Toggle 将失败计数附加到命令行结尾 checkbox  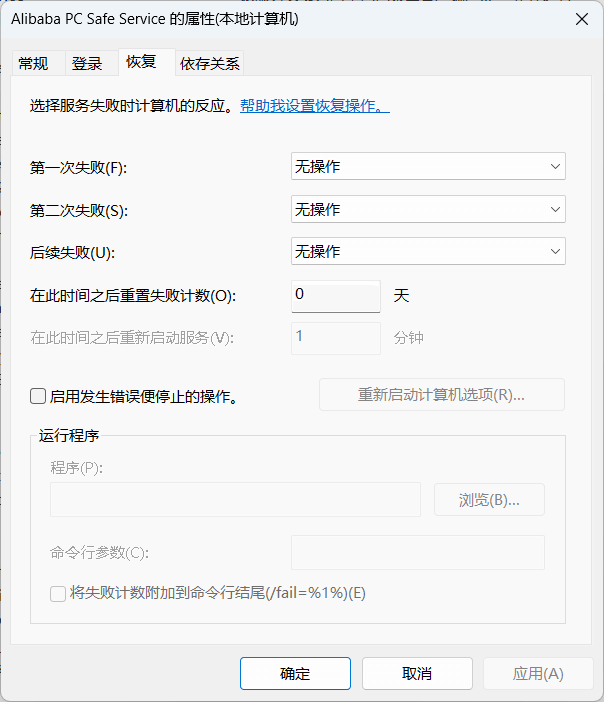click(x=58, y=594)
